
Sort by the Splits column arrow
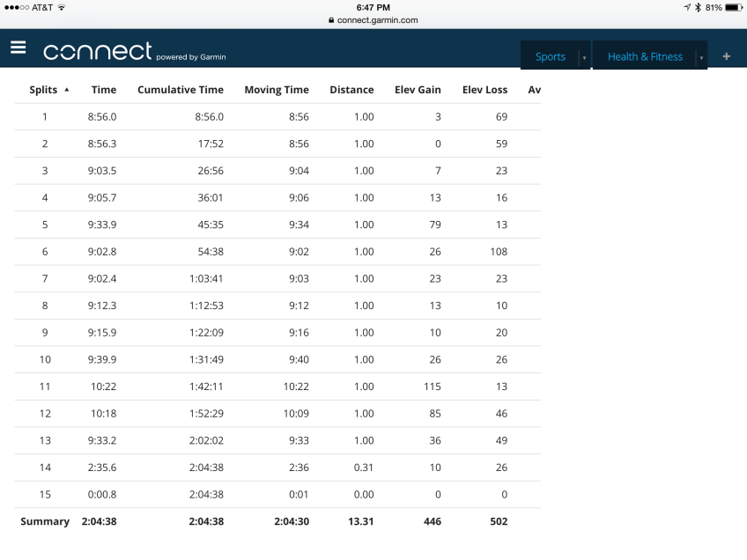67,90
